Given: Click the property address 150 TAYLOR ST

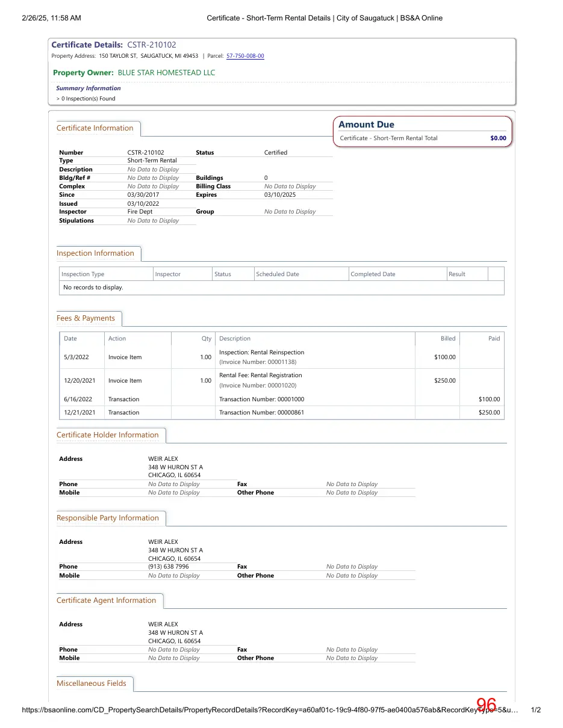Looking at the screenshot, I should tap(119, 56).
